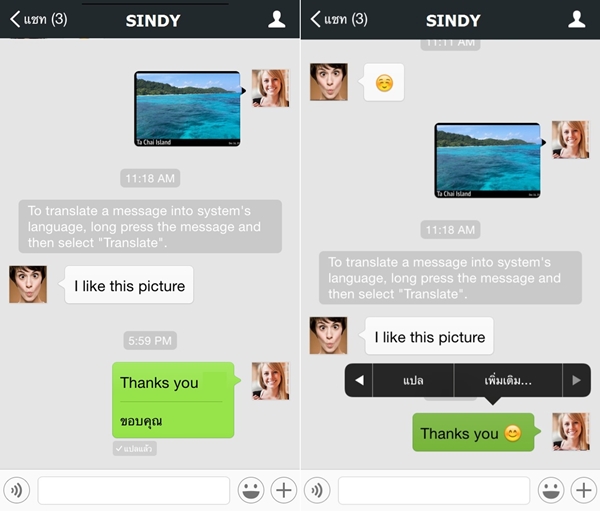Image resolution: width=600 pixels, height=511 pixels.
Task: Open the emoji picker in left chat
Action: (x=250, y=490)
